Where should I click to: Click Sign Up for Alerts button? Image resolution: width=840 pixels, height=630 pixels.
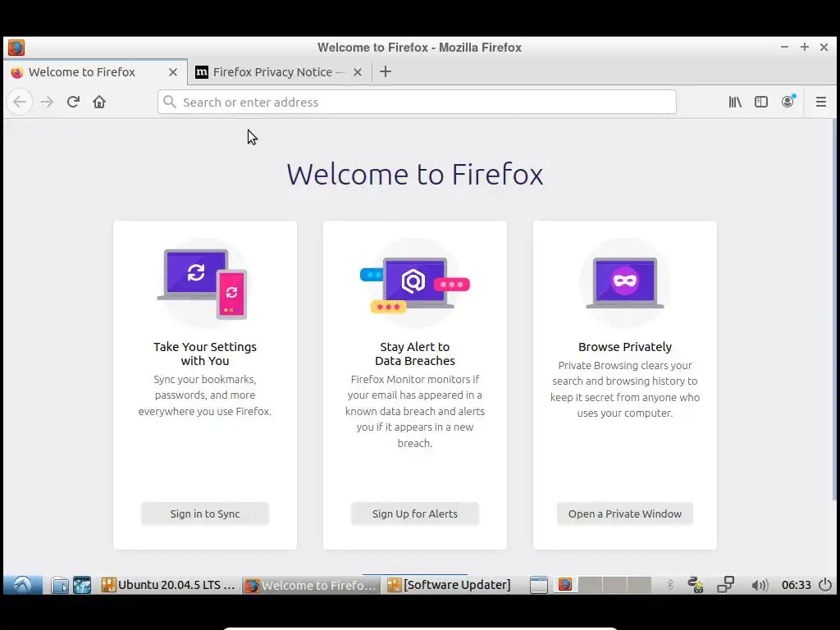414,514
